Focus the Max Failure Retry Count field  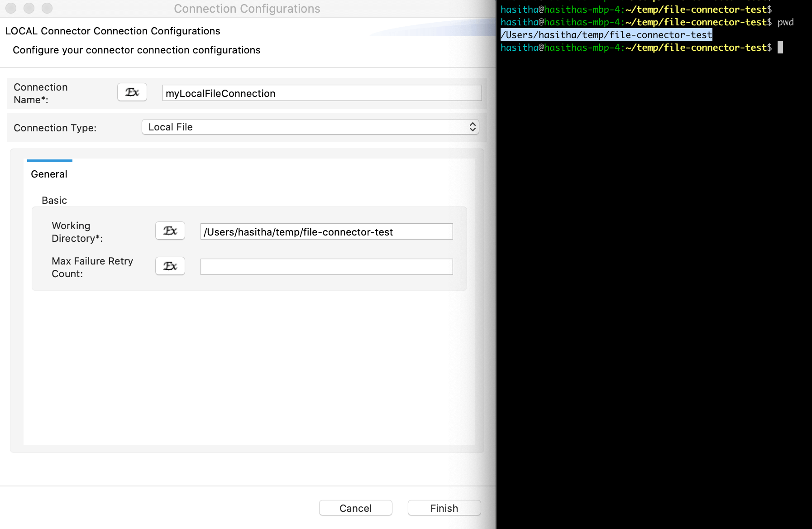coord(326,267)
